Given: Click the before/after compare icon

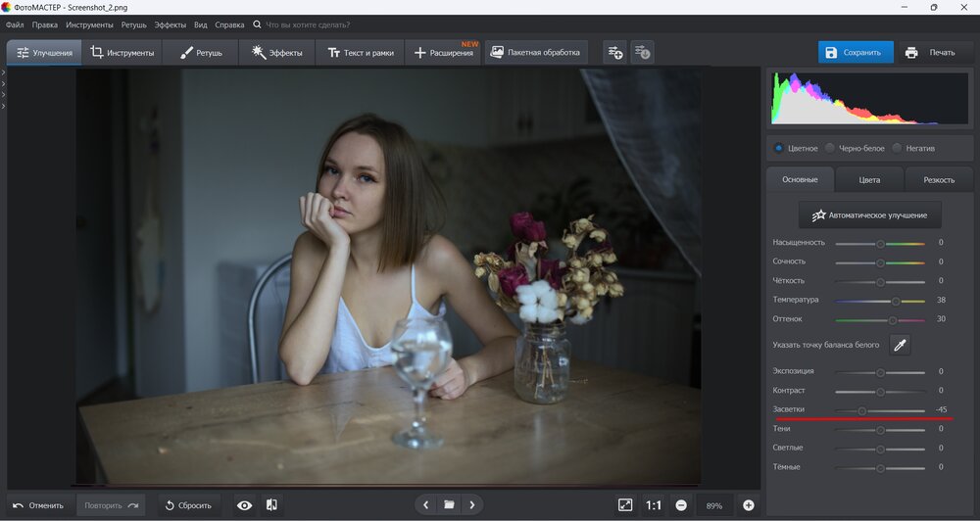Looking at the screenshot, I should [271, 505].
